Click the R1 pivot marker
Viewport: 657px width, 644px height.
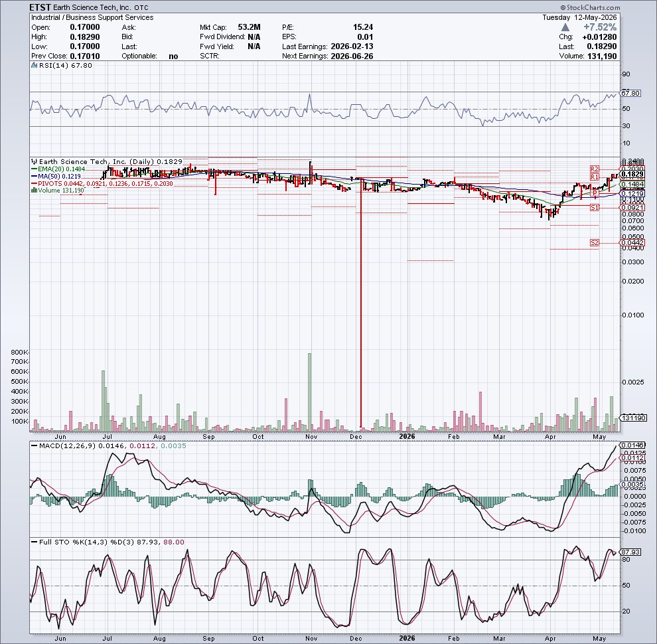click(x=595, y=177)
